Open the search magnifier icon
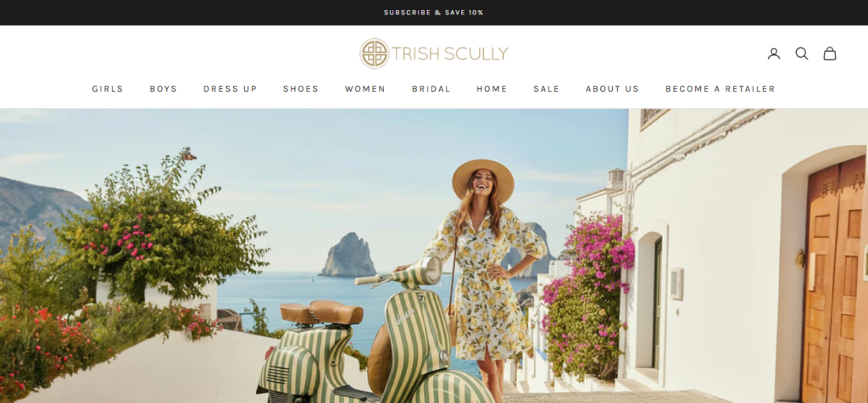 point(802,53)
